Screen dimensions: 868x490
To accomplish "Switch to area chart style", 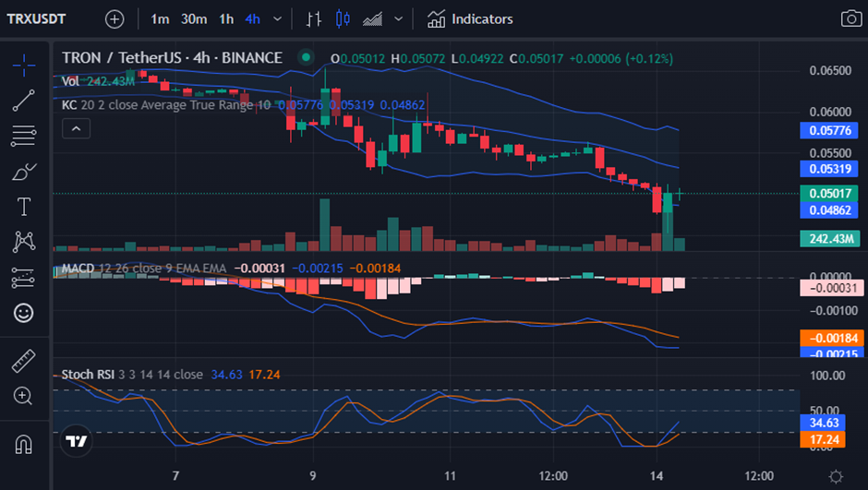I will point(372,19).
